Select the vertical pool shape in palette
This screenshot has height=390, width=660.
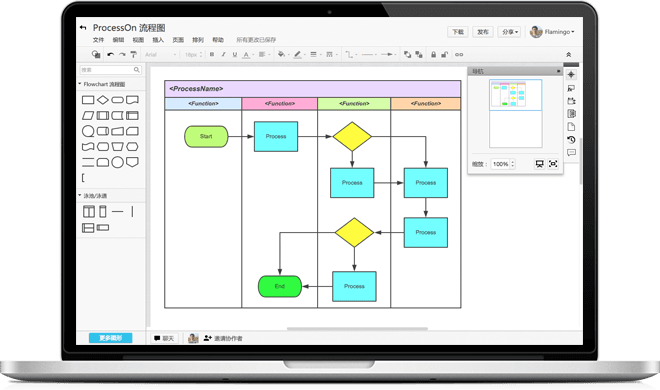point(89,211)
